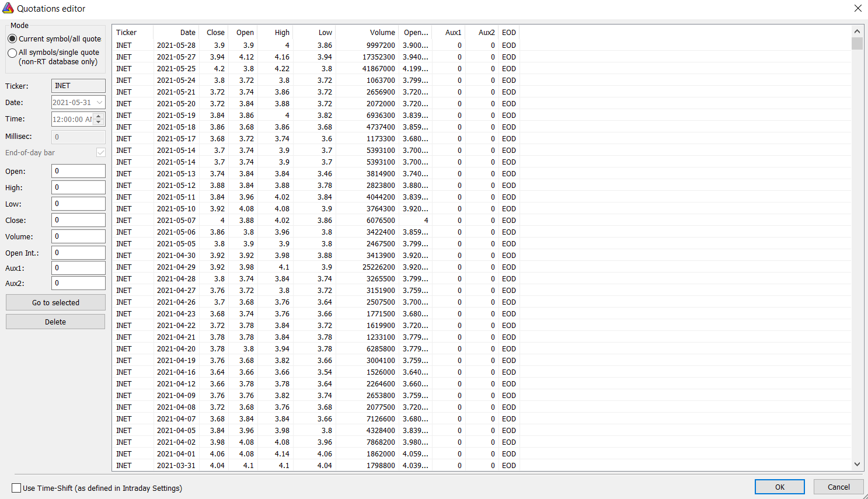Increase time with the spinner up arrow
This screenshot has width=868, height=499.
99,116
